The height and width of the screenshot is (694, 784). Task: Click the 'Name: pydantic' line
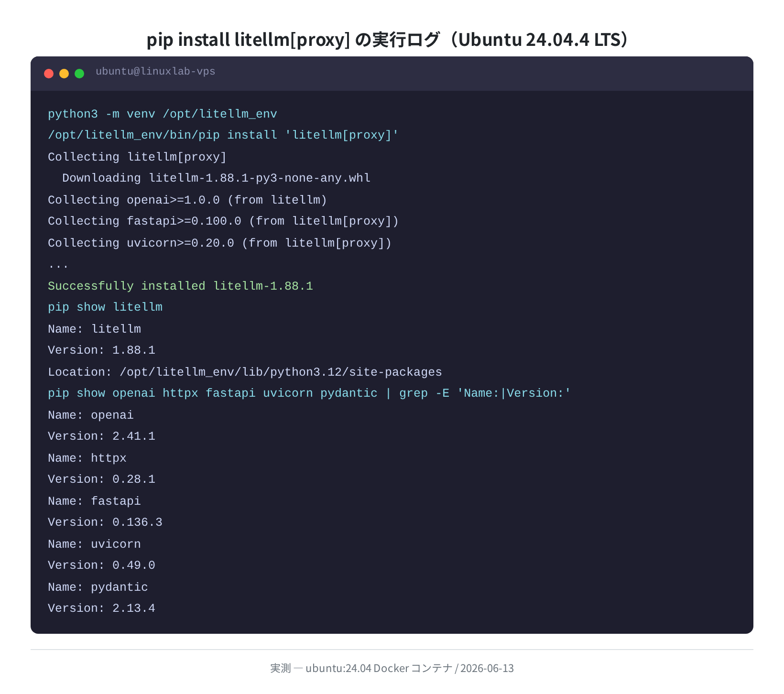coord(98,587)
